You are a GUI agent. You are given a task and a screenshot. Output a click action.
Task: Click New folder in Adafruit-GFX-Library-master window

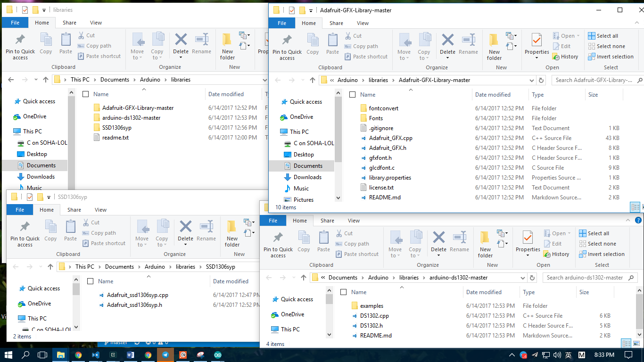(x=495, y=48)
